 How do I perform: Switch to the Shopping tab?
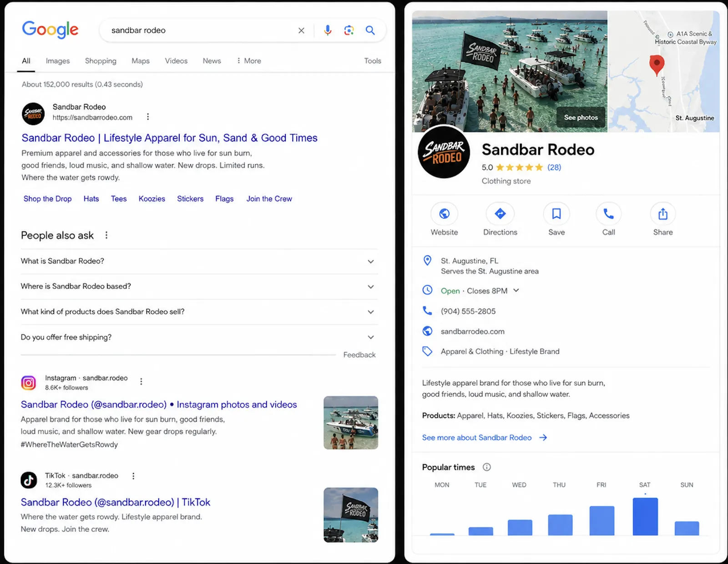[101, 61]
